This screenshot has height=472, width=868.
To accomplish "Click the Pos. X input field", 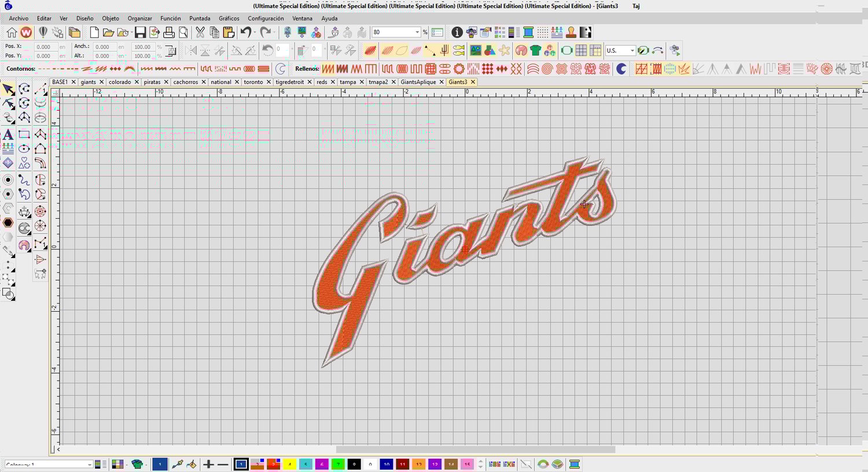I will click(x=45, y=47).
